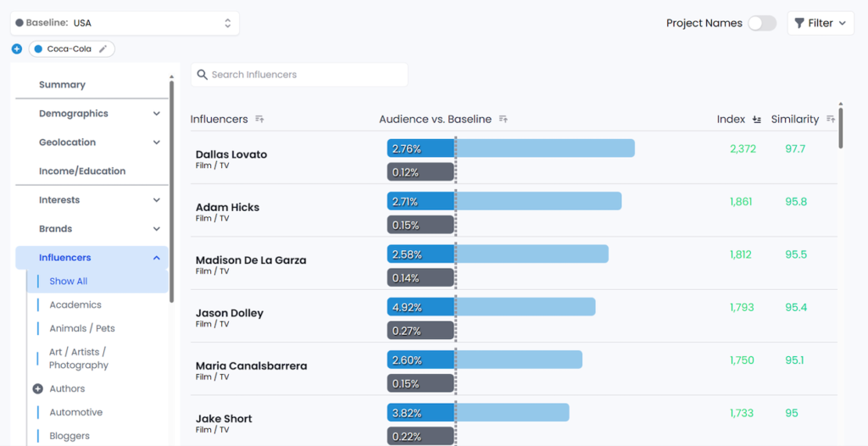Image resolution: width=868 pixels, height=446 pixels.
Task: Toggle the Project Names switch
Action: point(762,23)
